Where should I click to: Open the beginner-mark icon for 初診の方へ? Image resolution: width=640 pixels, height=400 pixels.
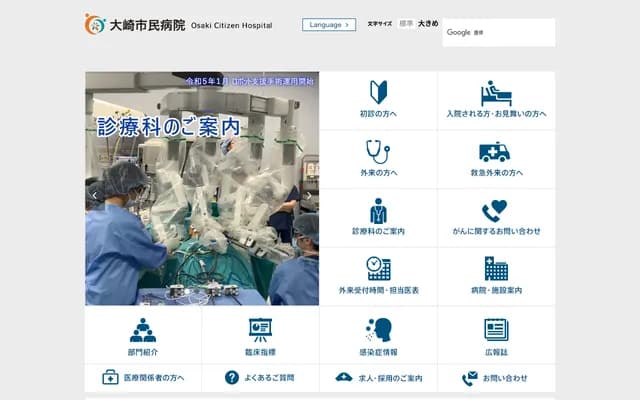pyautogui.click(x=378, y=92)
